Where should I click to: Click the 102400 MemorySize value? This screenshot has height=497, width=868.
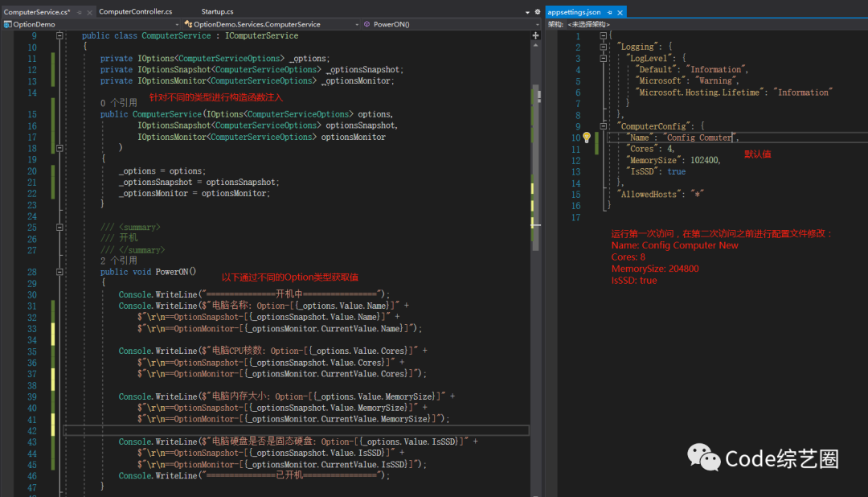704,160
